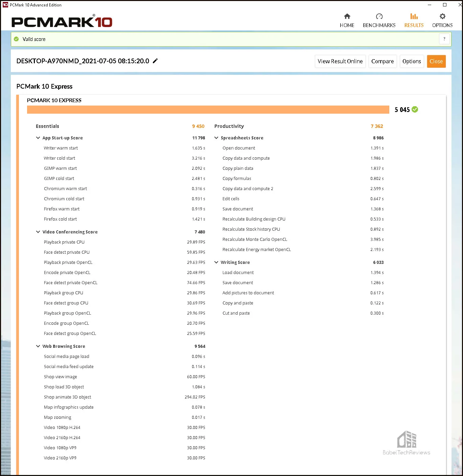Collapse the Spreadsheets Score section

[216, 138]
